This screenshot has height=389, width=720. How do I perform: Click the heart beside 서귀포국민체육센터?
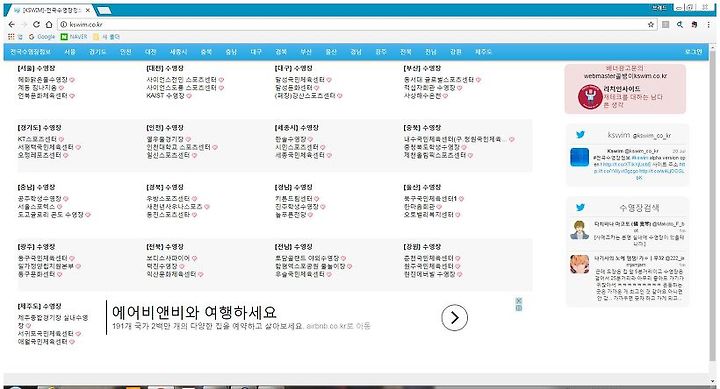(78, 334)
